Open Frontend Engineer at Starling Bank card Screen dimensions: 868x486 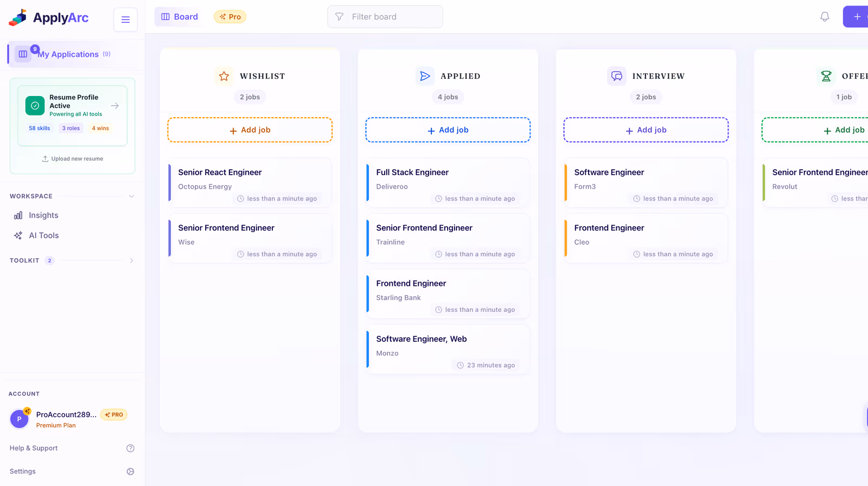[448, 294]
